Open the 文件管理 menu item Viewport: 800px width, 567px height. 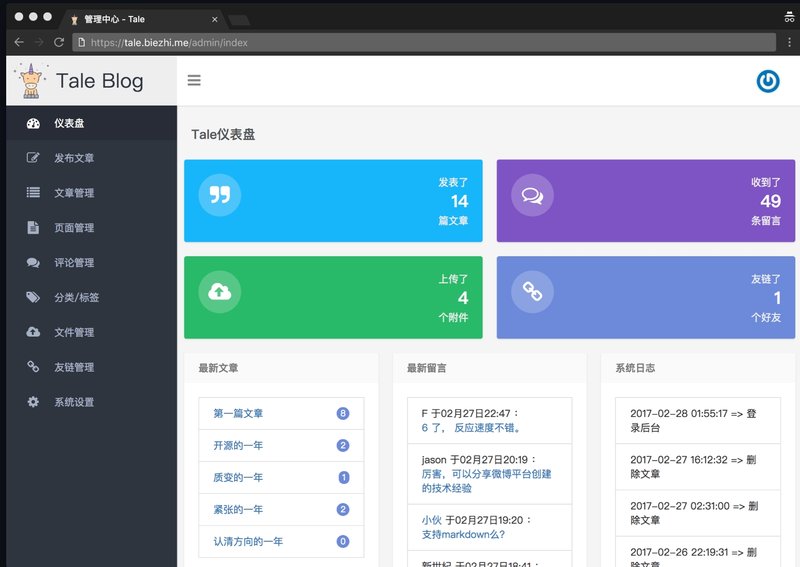(92, 332)
